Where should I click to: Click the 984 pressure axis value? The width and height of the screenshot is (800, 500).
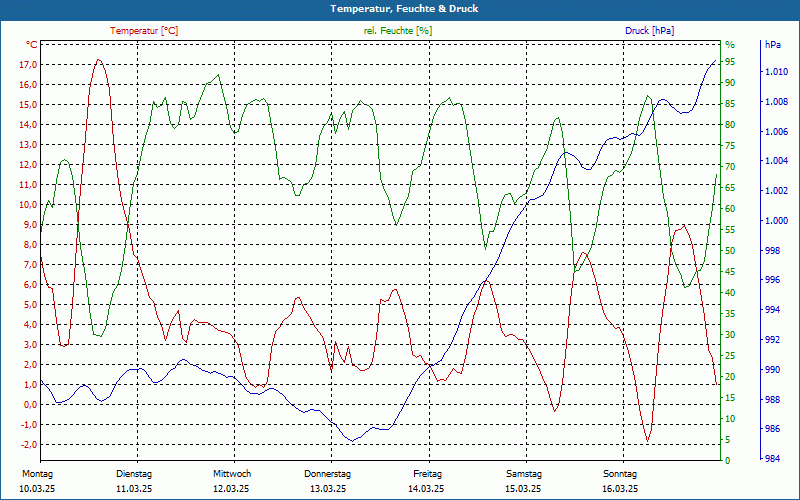772,459
